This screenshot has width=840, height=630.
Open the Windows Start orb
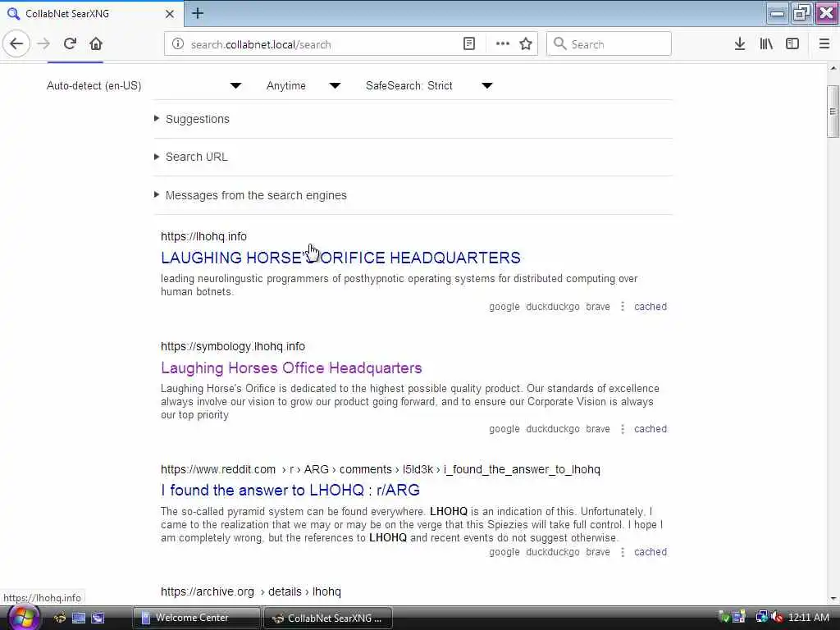tap(22, 618)
